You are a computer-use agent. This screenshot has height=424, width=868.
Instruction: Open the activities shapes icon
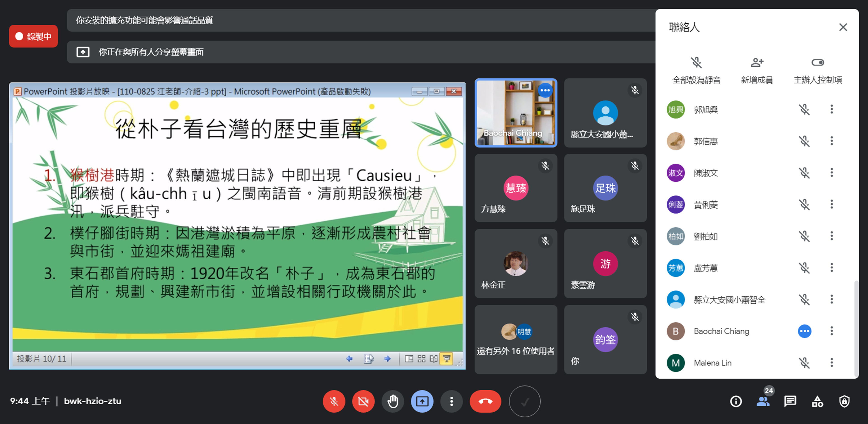[x=817, y=401]
